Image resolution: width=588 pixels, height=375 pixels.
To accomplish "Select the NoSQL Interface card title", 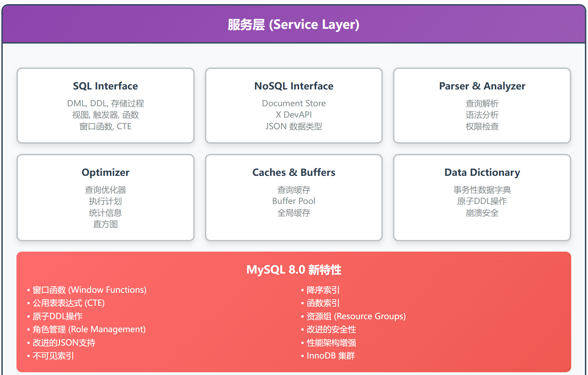I will pyautogui.click(x=294, y=86).
